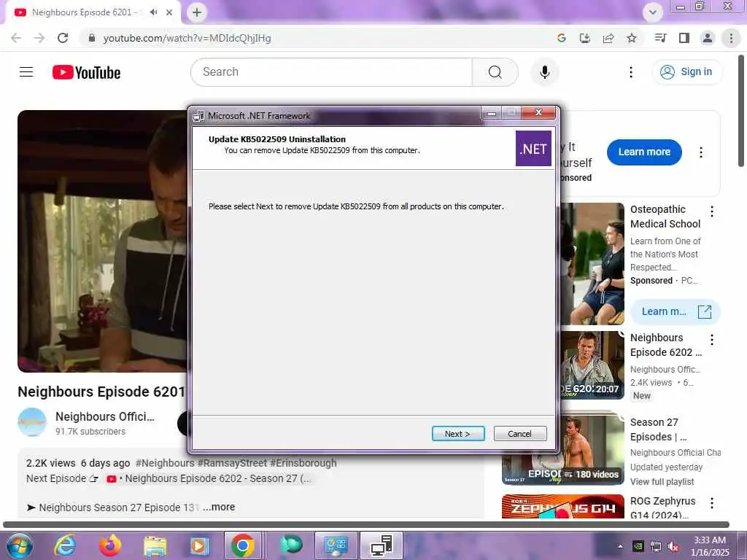Image resolution: width=747 pixels, height=560 pixels.
Task: Open Chrome media controls icon
Action: coord(660,38)
